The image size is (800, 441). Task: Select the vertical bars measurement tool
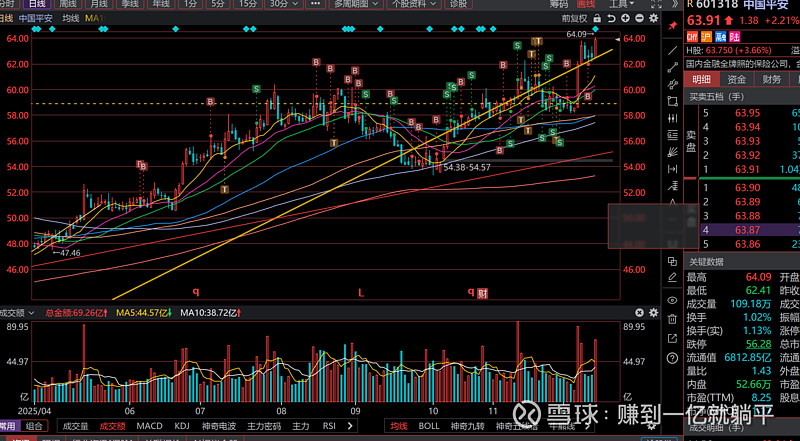pos(672,118)
